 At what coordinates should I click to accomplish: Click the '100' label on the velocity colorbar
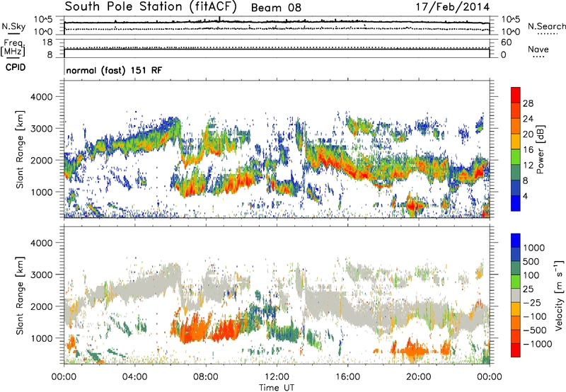point(531,275)
